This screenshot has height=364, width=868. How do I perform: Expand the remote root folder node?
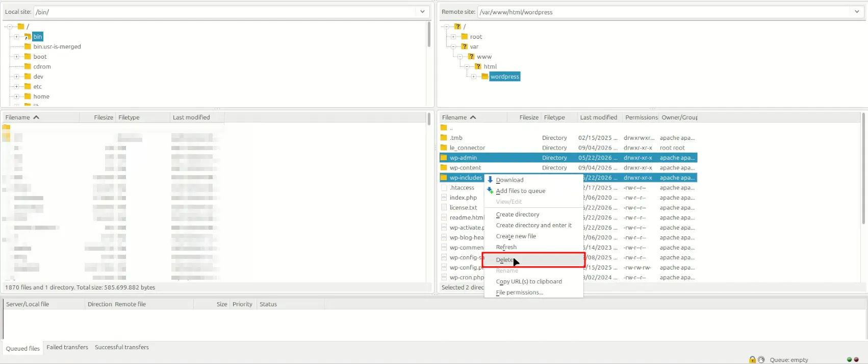453,37
